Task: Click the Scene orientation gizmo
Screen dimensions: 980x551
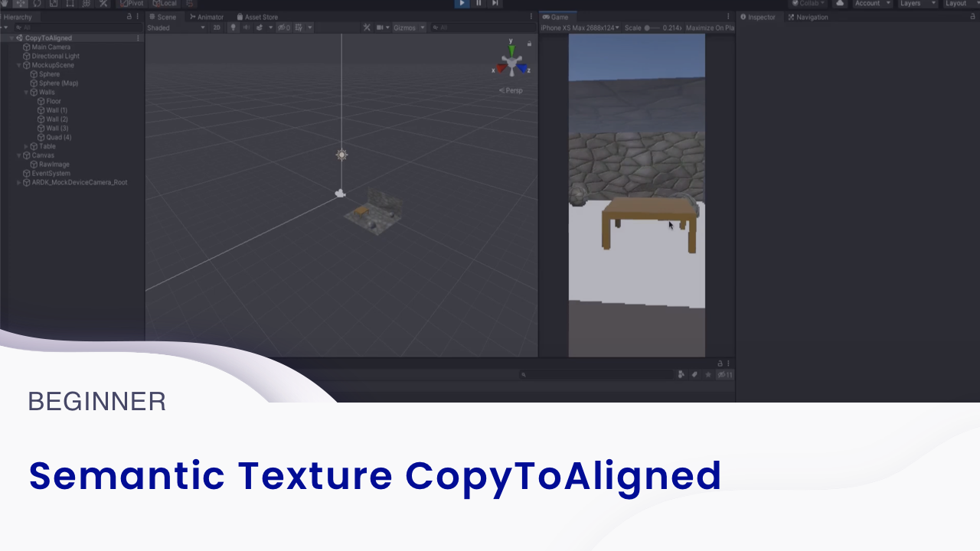Action: [511, 59]
